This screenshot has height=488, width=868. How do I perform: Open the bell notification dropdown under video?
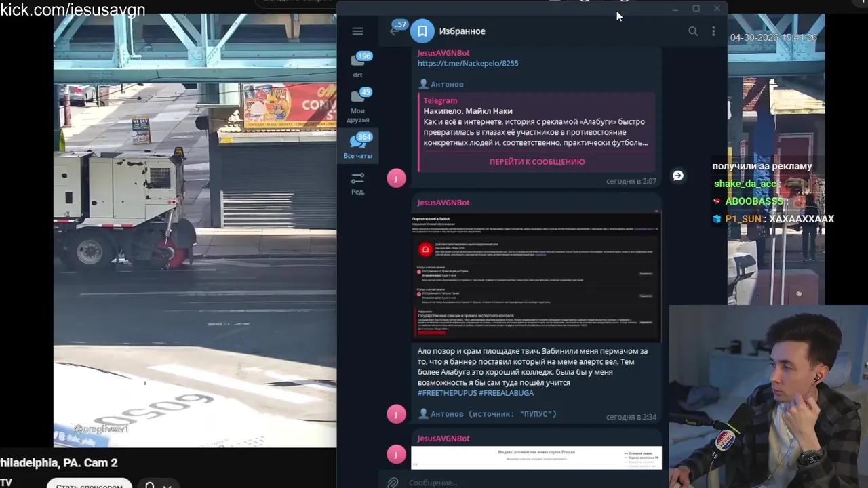(x=158, y=486)
